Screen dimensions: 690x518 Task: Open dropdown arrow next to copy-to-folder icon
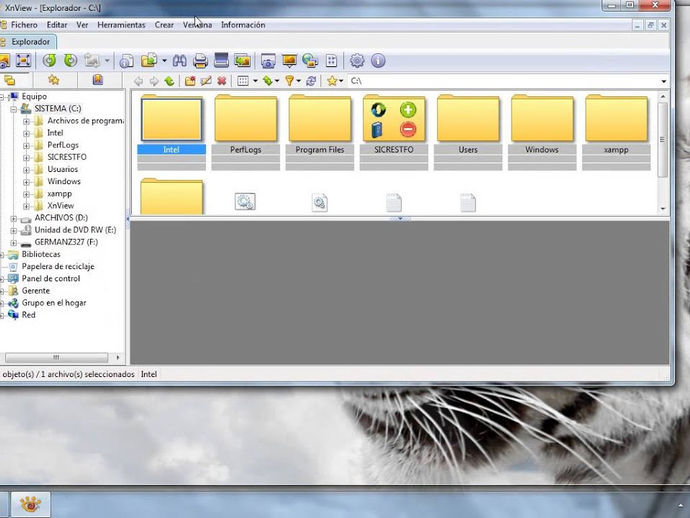tap(164, 60)
